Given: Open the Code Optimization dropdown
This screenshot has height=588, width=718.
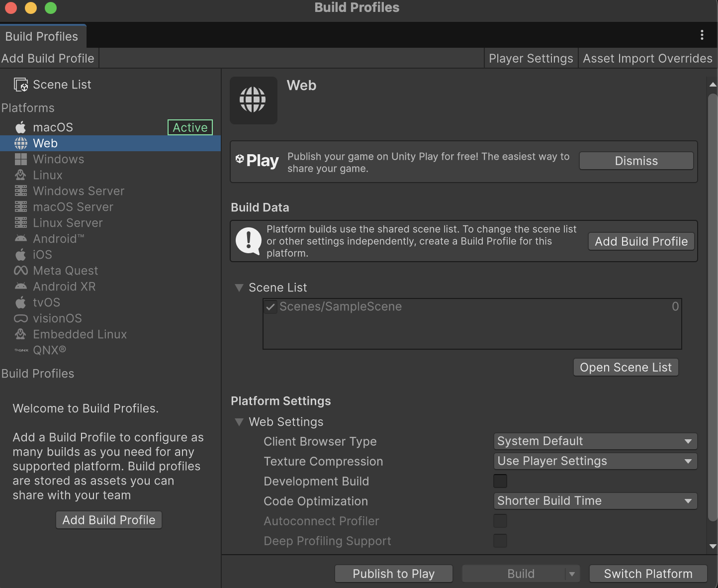Looking at the screenshot, I should coord(595,501).
